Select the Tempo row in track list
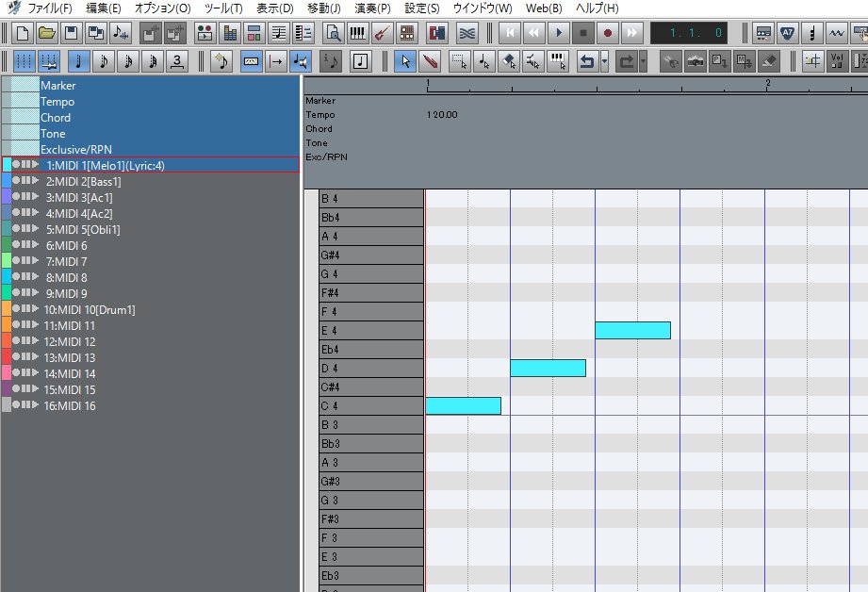 pos(151,102)
